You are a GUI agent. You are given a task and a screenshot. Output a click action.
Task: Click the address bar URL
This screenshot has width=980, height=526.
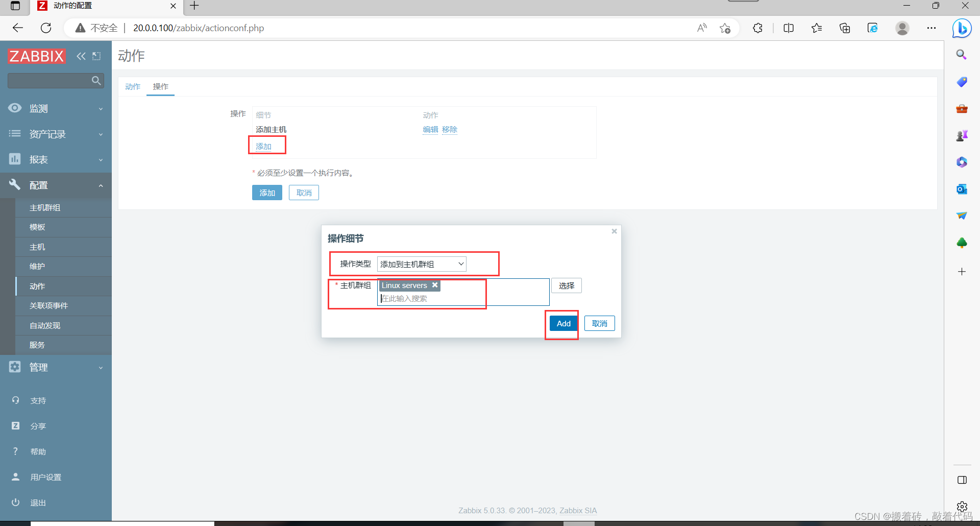coord(199,28)
